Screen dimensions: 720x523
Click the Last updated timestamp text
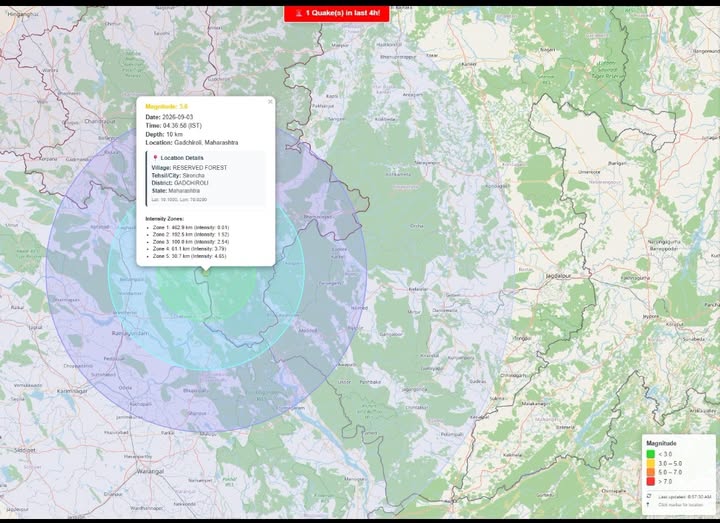[684, 497]
